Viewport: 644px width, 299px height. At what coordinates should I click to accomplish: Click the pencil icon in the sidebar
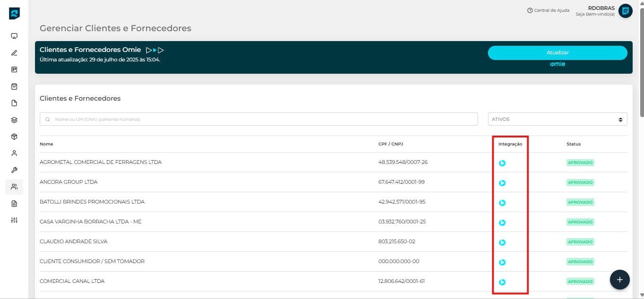14,53
